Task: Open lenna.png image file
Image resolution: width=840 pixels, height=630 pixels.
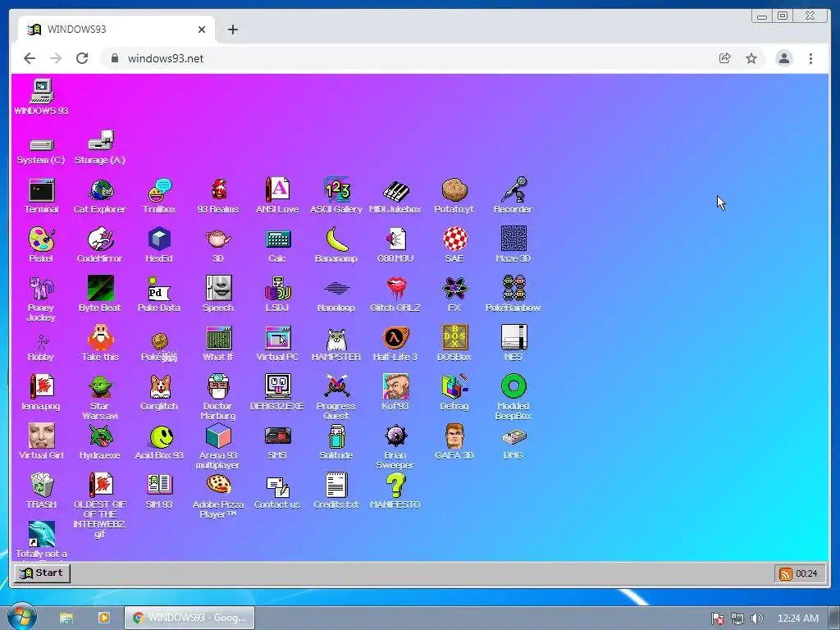Action: (x=41, y=387)
